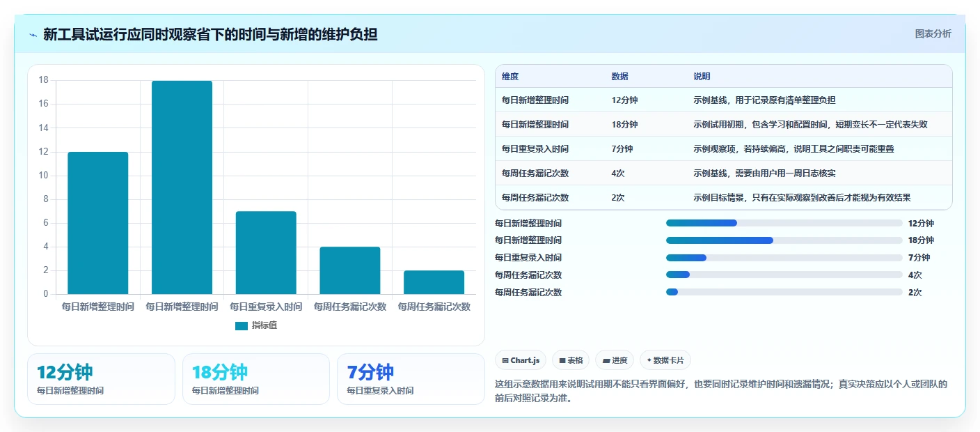Click the shortest chart bar reaching 2
The height and width of the screenshot is (432, 980).
click(x=434, y=282)
